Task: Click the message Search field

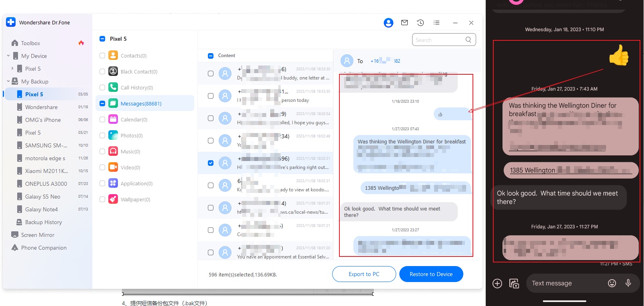Action: (444, 40)
